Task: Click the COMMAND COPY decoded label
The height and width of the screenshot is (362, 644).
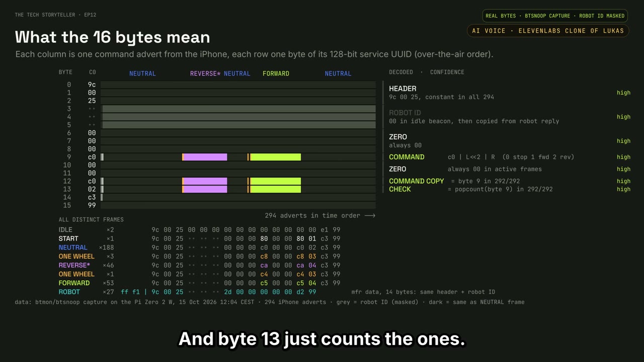Action: pos(417,181)
